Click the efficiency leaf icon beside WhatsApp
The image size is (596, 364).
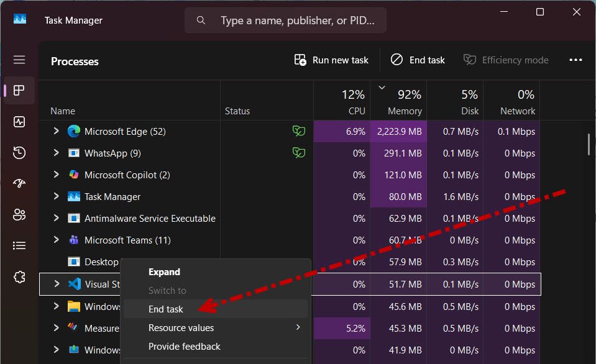coord(299,153)
